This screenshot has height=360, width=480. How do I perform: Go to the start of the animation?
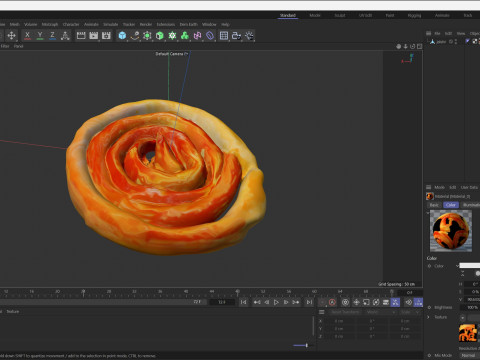point(243,302)
